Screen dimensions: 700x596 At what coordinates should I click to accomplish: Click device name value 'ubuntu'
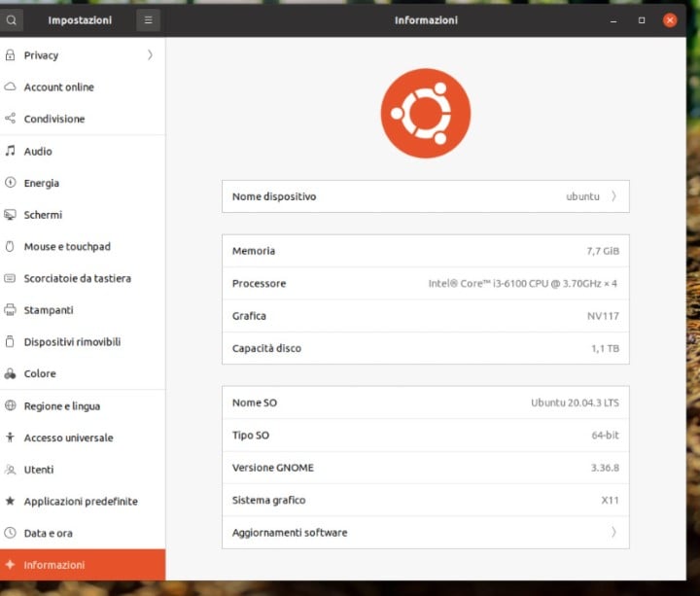[582, 196]
